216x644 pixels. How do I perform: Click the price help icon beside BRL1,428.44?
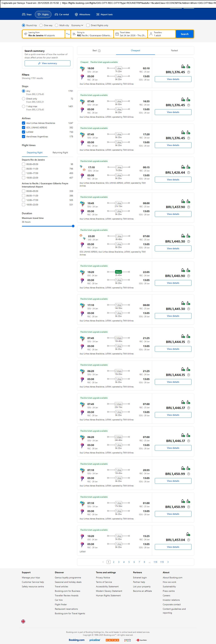point(188,173)
